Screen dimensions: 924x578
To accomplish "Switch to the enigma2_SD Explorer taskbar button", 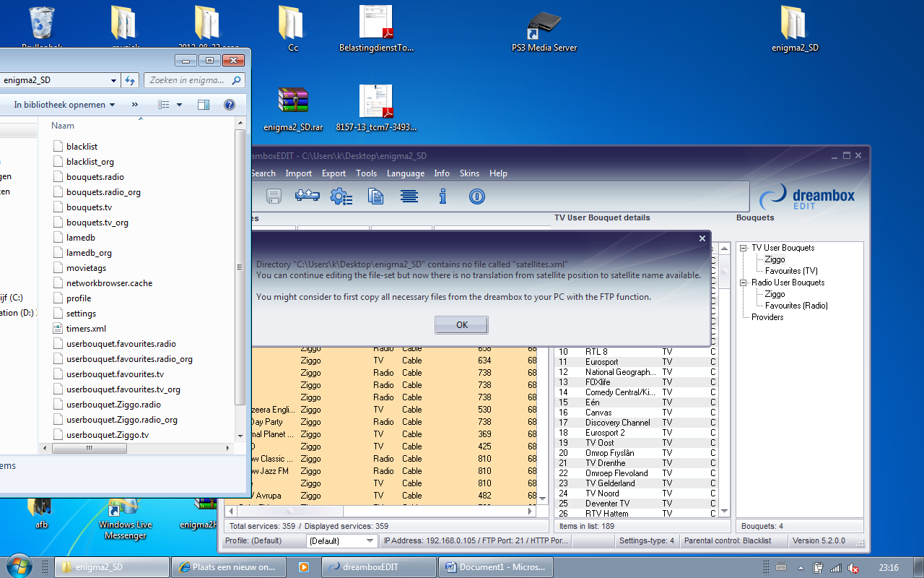I will coord(112,567).
